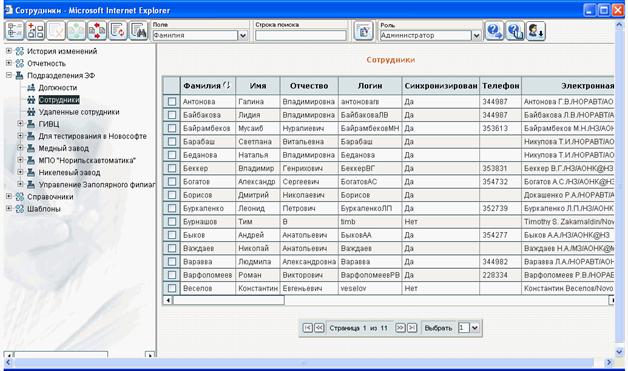Screen dimensions: 628x371
Task: Open the Роль dropdown showing Администратор
Action: [476, 35]
